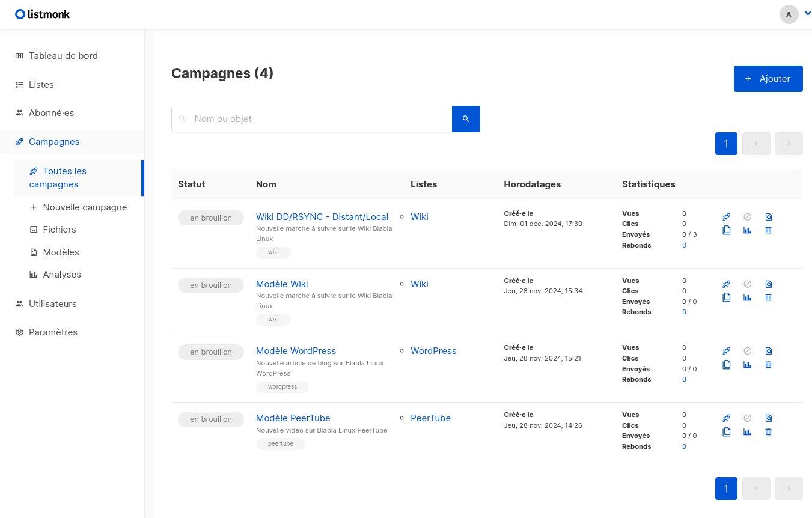Open the Wiki DD/RSYNC - Distant/Local campaign link
Screen dimensions: 812x518
322,217
